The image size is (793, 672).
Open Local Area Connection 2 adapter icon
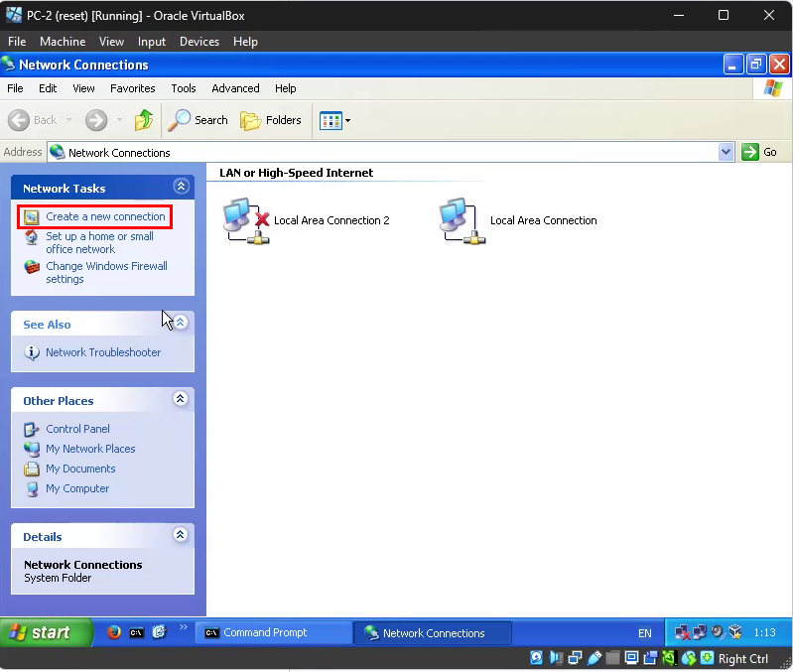point(246,220)
